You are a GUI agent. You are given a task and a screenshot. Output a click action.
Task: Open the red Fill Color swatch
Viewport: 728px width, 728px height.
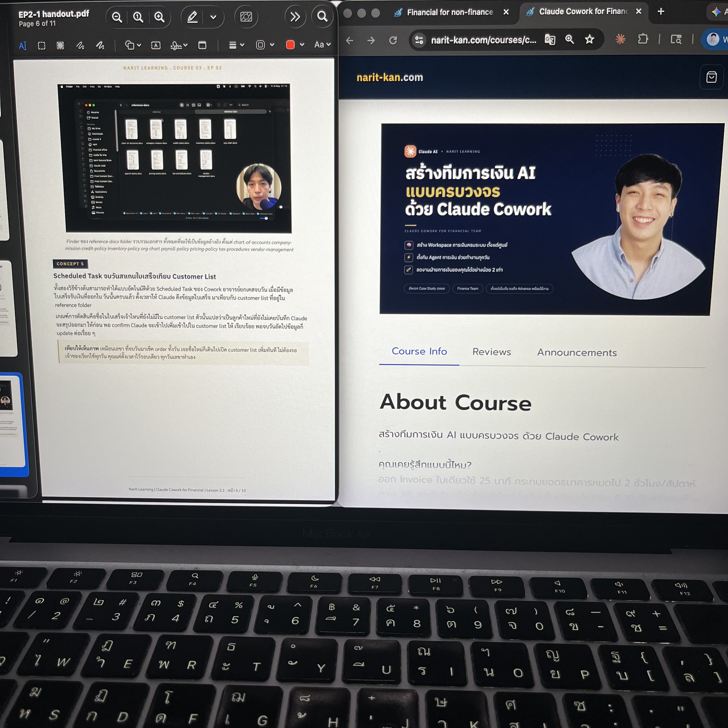pyautogui.click(x=290, y=45)
